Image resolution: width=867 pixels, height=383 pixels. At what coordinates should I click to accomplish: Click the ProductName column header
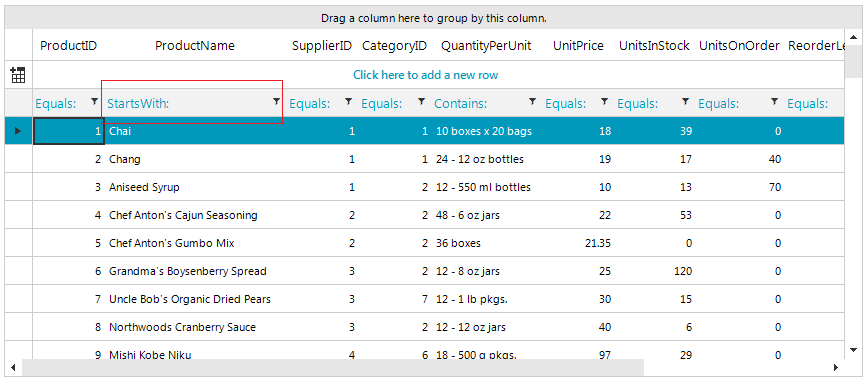coord(195,46)
